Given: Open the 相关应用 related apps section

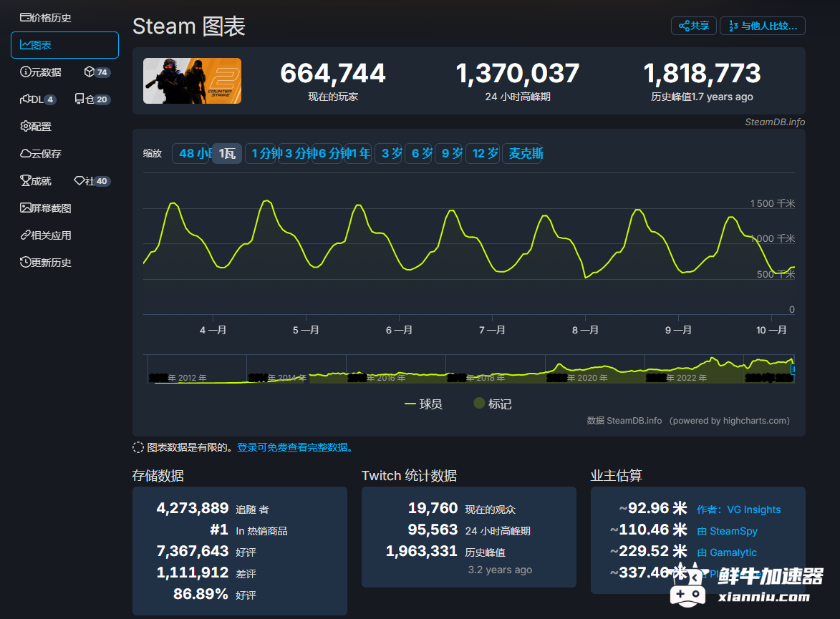Looking at the screenshot, I should click(46, 235).
